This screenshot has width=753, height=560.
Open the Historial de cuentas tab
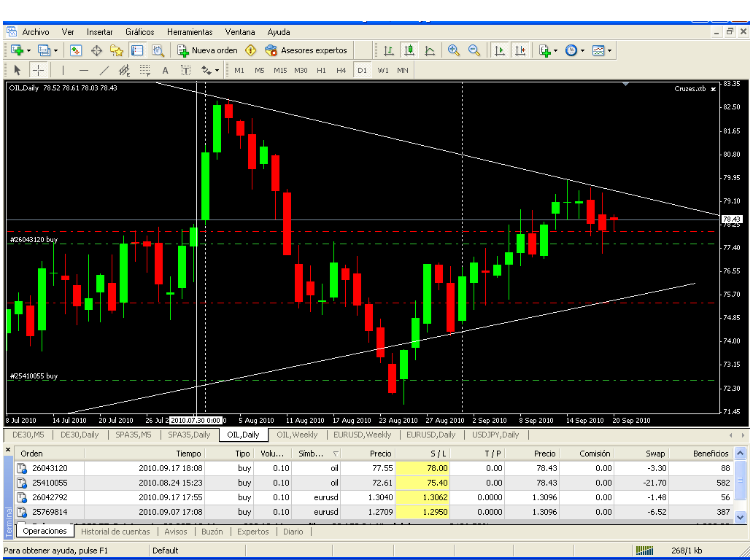(115, 532)
